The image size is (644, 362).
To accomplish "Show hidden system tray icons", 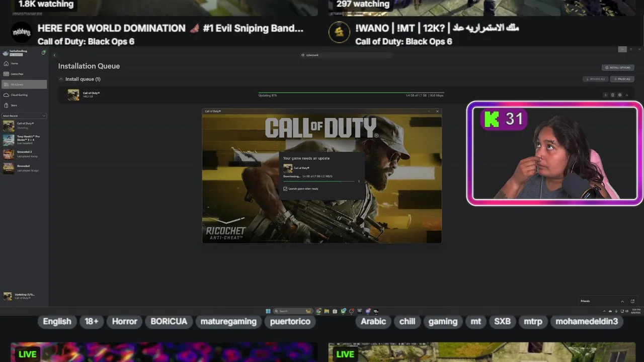I will coord(603,311).
